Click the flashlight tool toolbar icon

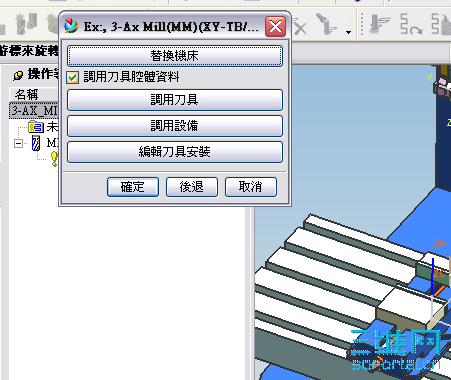click(x=327, y=23)
